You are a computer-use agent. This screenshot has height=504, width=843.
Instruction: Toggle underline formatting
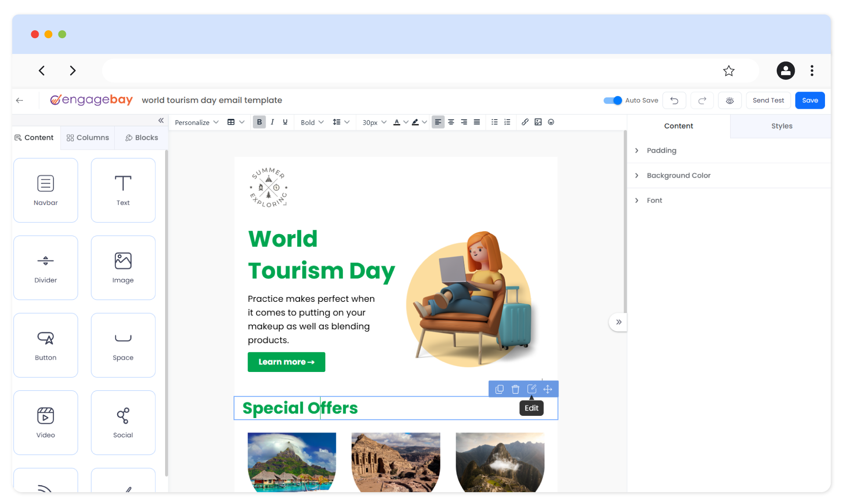[285, 122]
